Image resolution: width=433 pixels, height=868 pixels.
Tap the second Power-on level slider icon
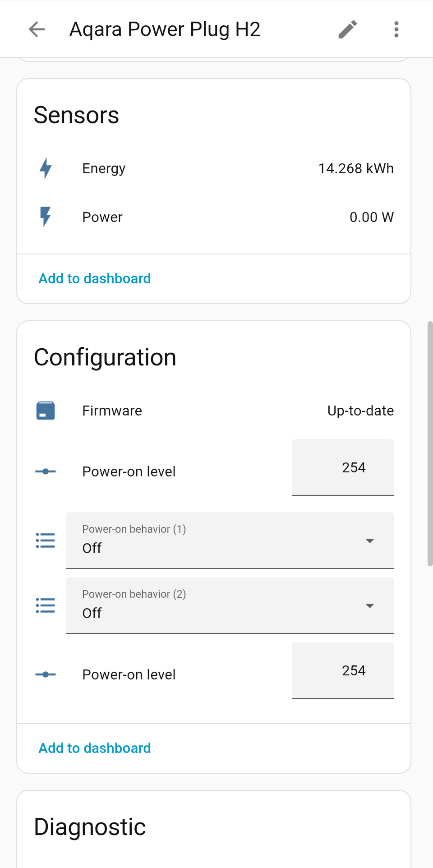tap(46, 674)
